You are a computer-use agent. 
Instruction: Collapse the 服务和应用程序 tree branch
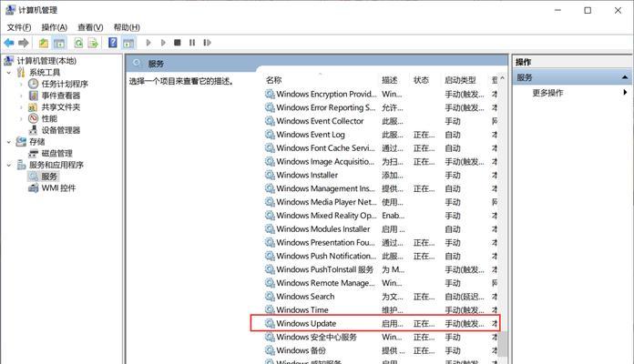coord(9,165)
